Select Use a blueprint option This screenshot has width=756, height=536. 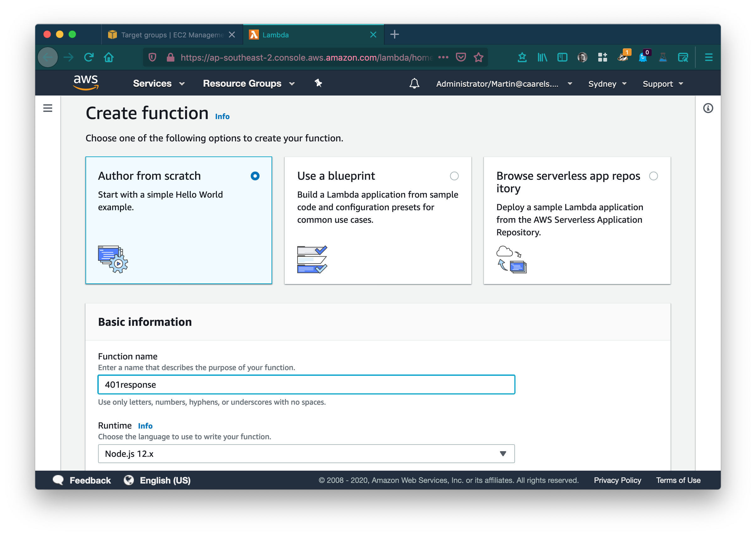click(x=454, y=176)
